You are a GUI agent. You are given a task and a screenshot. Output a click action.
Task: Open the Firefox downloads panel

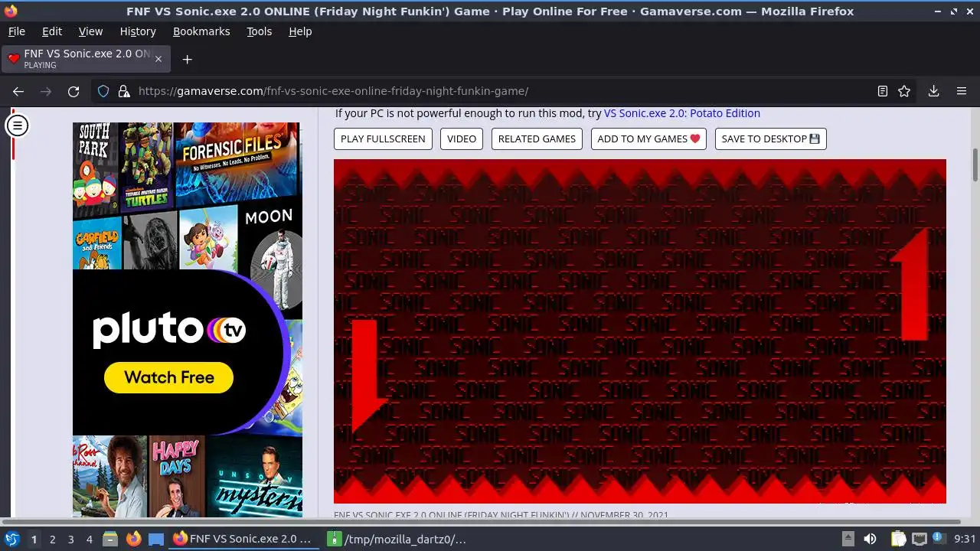point(933,91)
